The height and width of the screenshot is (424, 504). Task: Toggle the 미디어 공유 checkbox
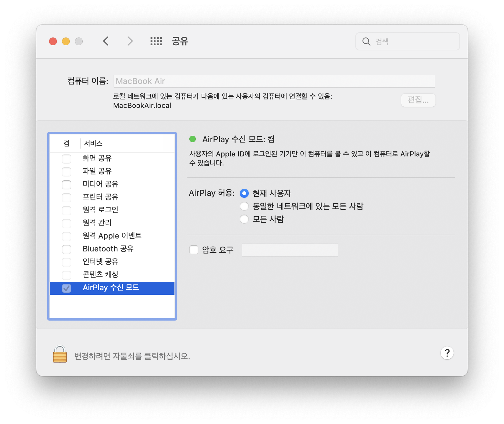(67, 185)
